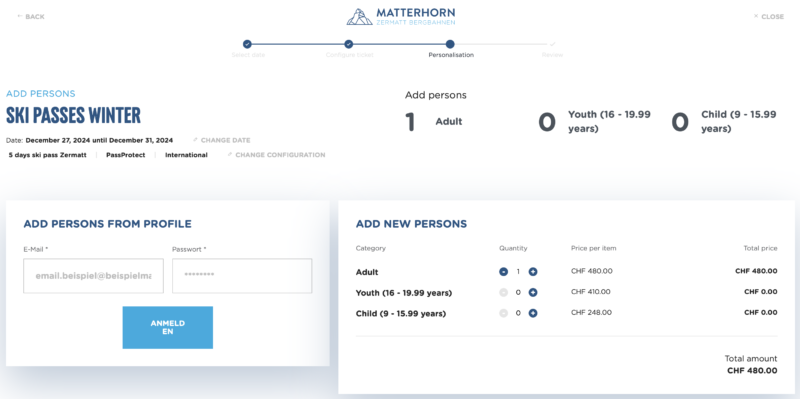Open the Review step checkmark
This screenshot has width=800, height=399.
[553, 44]
